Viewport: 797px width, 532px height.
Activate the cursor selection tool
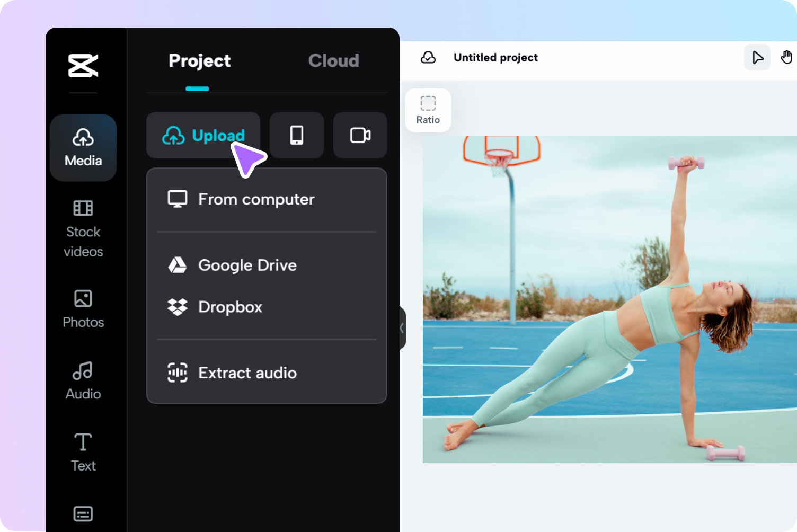tap(757, 57)
